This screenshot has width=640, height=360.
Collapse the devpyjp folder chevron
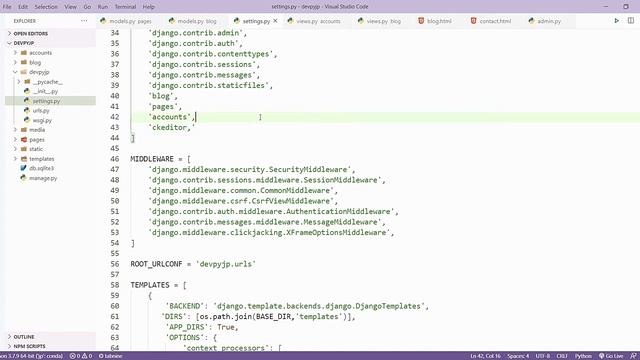[16, 72]
